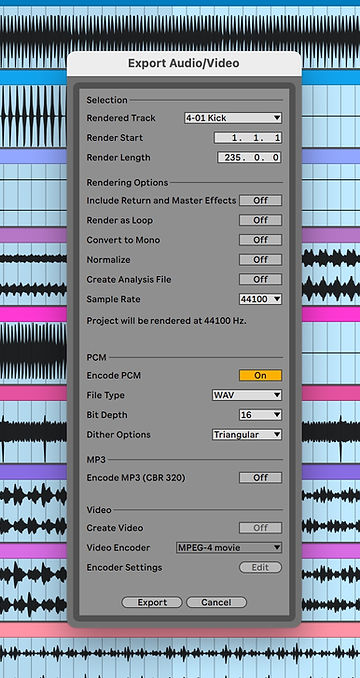Viewport: 360px width, 678px height.
Task: Toggle the Render as Loop switch
Action: coord(261,220)
